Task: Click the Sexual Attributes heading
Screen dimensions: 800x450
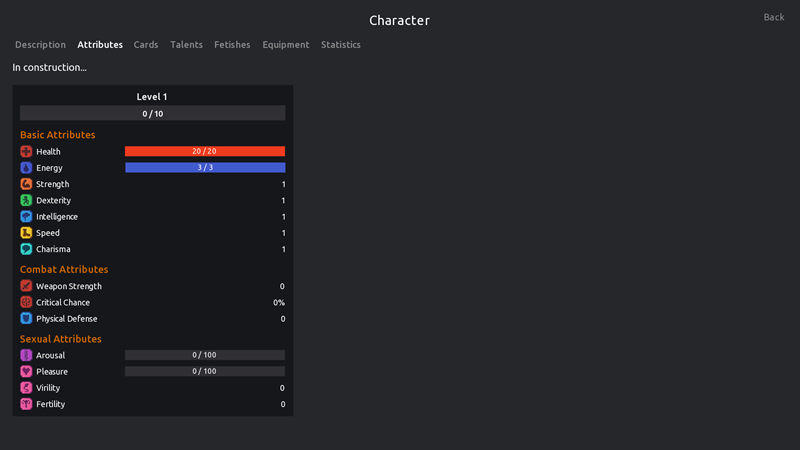Action: (61, 339)
